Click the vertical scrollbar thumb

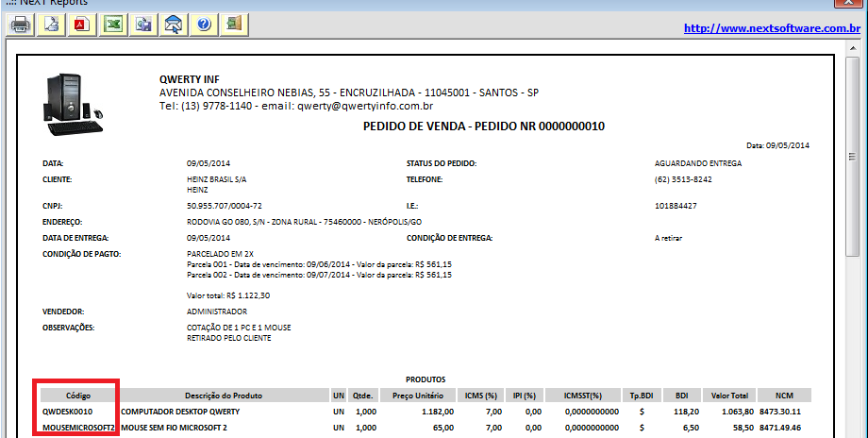(x=852, y=157)
